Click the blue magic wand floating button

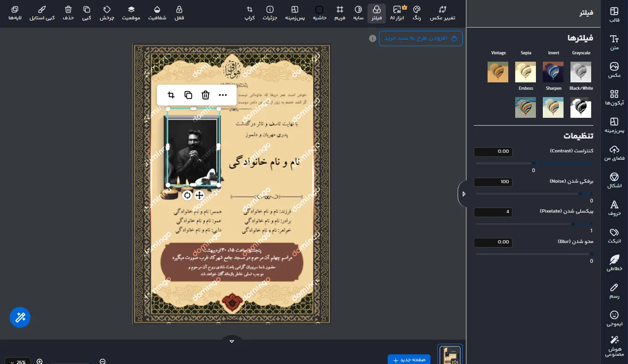click(x=20, y=317)
